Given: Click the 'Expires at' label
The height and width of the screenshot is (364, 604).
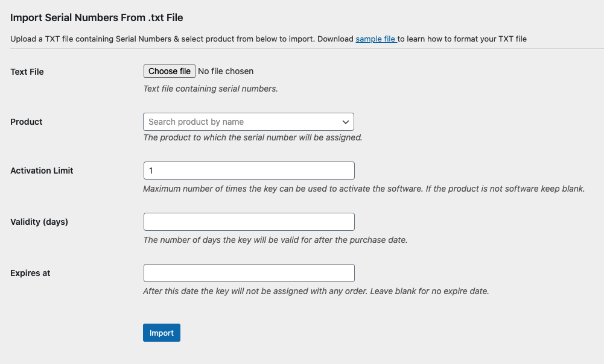Looking at the screenshot, I should coord(30,273).
